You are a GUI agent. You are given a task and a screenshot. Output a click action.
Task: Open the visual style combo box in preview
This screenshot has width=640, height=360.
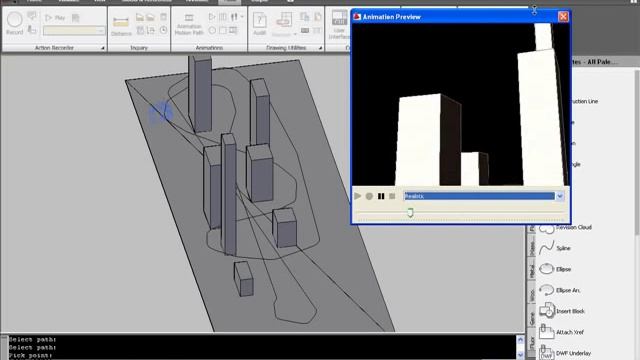484,196
